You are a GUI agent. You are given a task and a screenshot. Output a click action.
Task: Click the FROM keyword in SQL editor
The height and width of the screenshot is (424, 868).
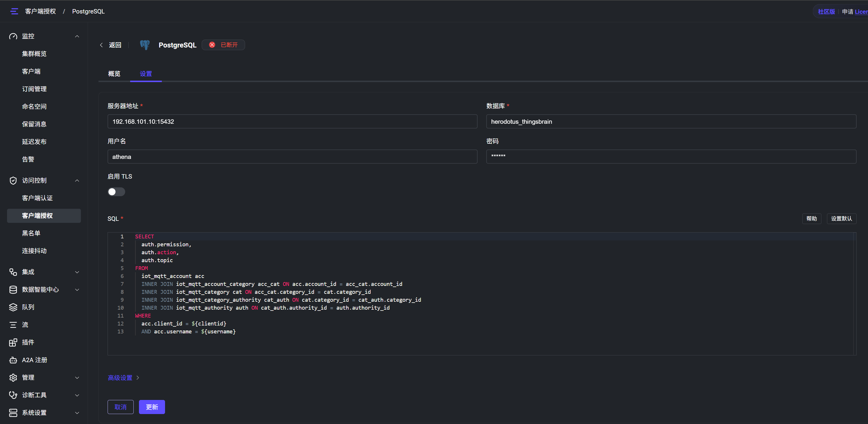point(142,268)
